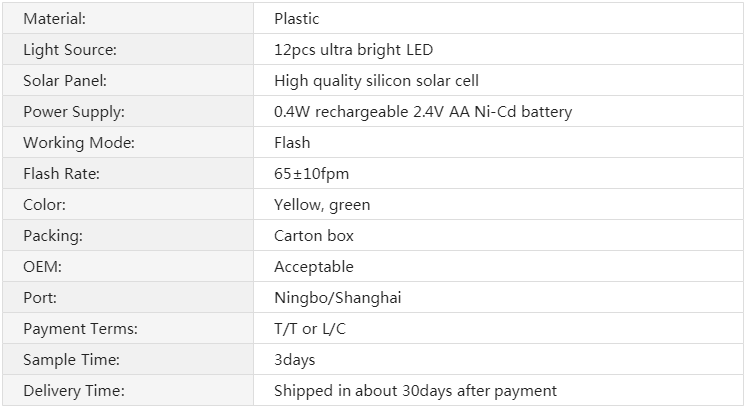
Task: Click the Working Mode: label
Action: point(79,143)
